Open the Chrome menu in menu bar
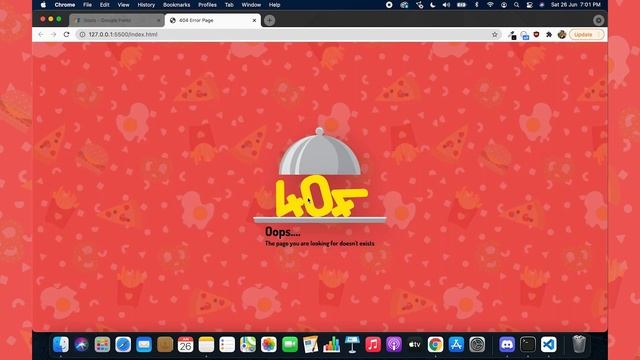 (x=65, y=5)
